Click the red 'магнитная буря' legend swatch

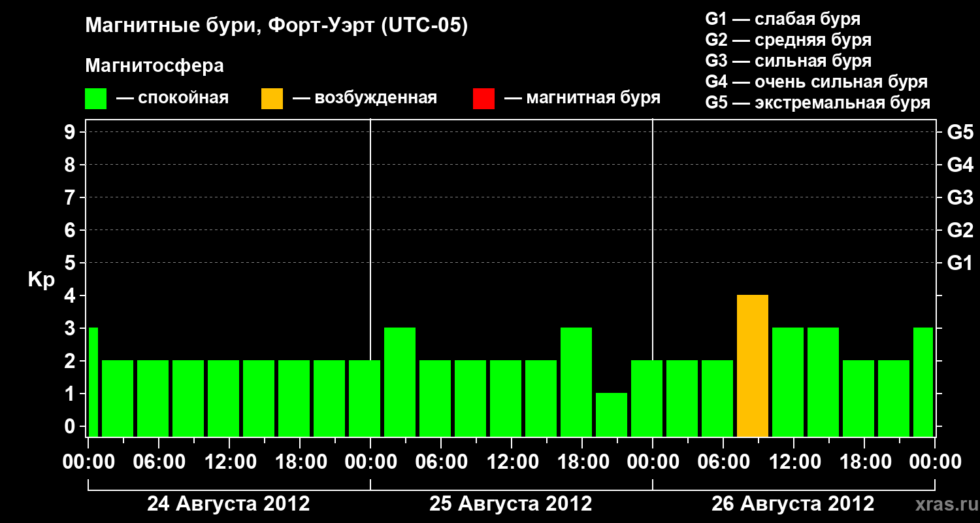483,99
